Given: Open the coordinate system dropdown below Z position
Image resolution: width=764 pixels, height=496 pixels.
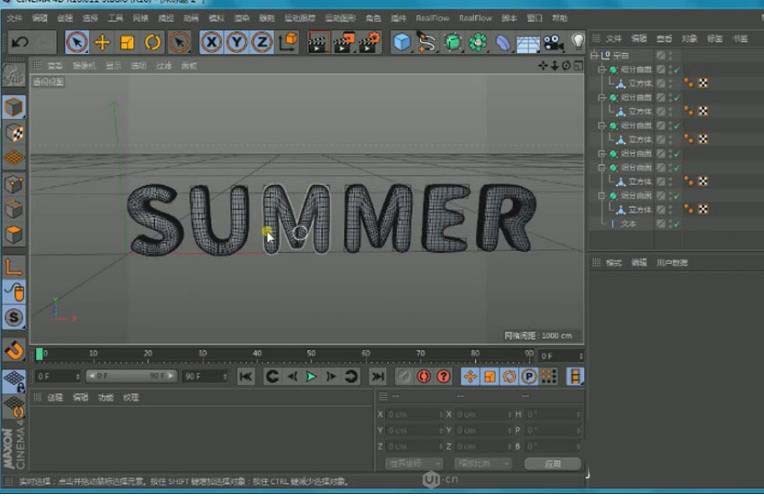Looking at the screenshot, I should point(413,463).
